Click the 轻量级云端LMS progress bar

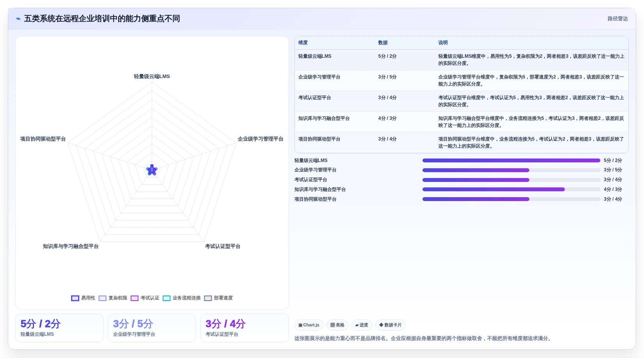511,160
